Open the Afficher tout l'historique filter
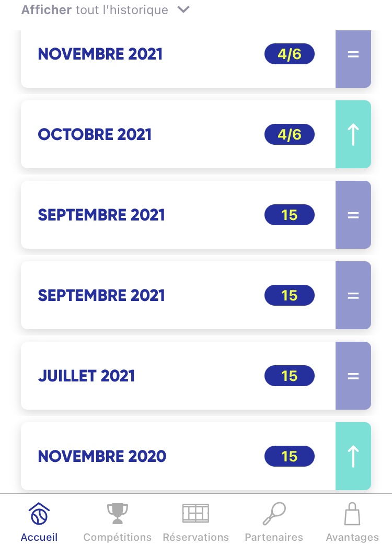The width and height of the screenshot is (392, 545). pyautogui.click(x=95, y=10)
